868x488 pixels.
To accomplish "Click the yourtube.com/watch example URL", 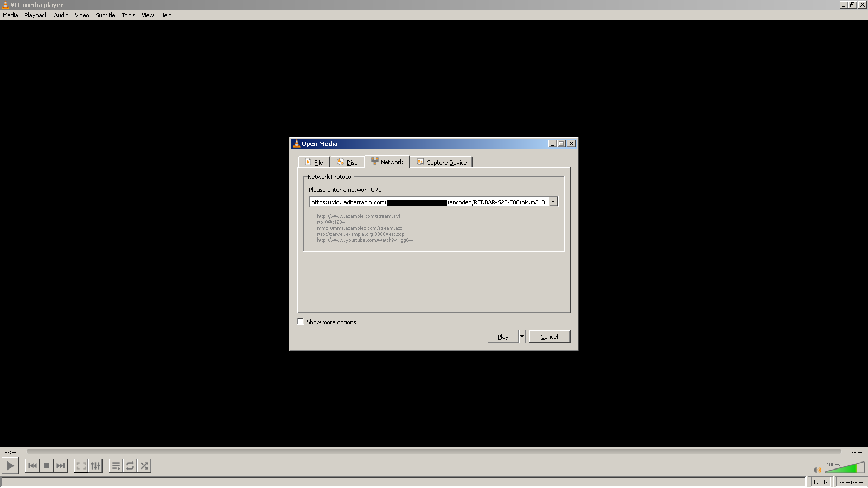I will (365, 240).
